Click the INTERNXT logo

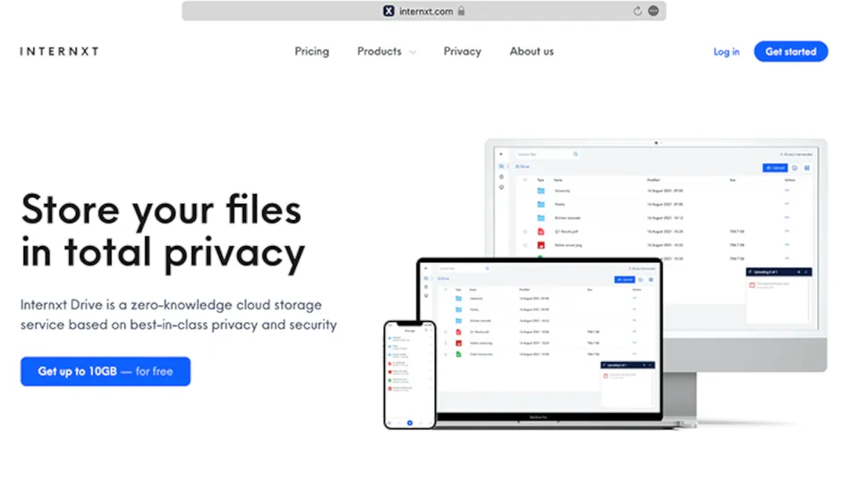point(59,52)
